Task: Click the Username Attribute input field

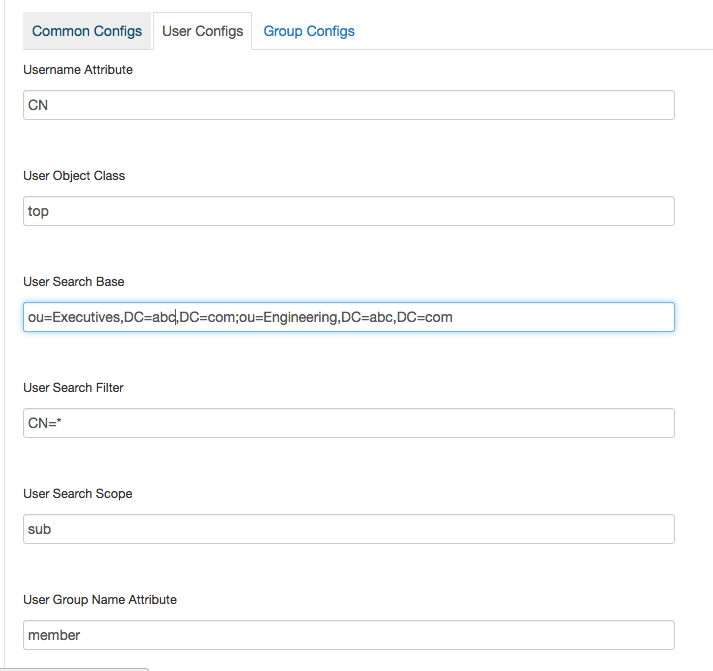Action: click(348, 105)
